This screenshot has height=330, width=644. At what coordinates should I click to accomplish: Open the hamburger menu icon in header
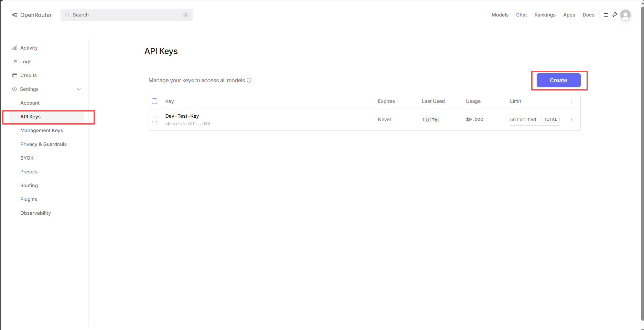point(606,15)
